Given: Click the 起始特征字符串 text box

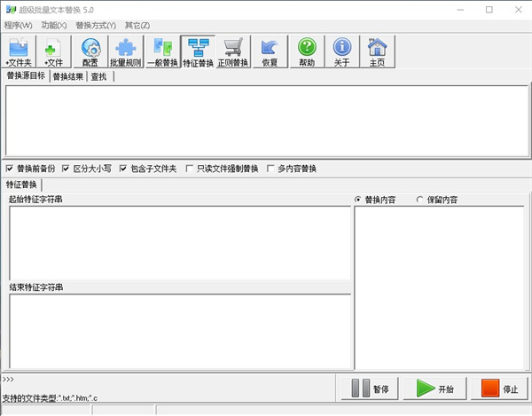Looking at the screenshot, I should (x=180, y=243).
